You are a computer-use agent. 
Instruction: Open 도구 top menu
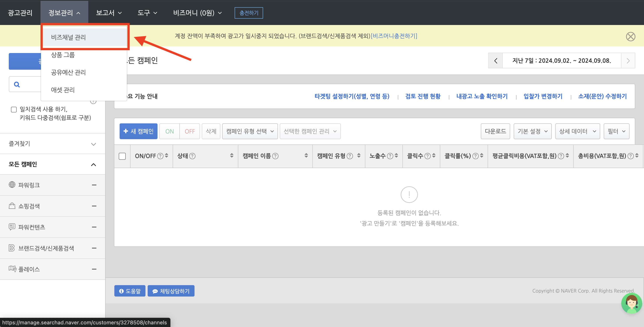pyautogui.click(x=147, y=13)
